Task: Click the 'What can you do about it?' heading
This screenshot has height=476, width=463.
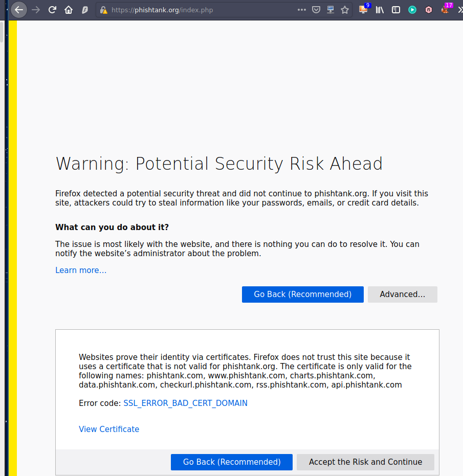Action: click(112, 228)
